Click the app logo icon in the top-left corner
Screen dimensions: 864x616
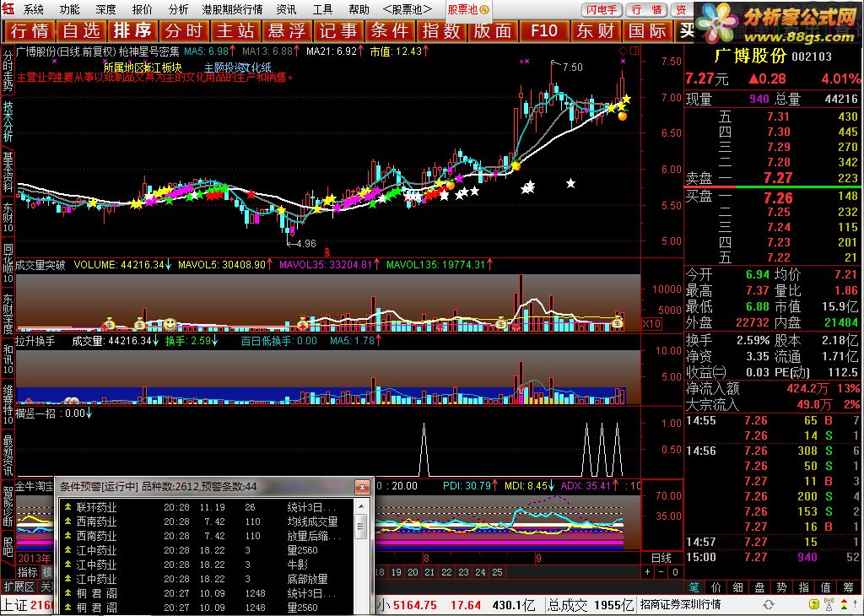pyautogui.click(x=8, y=9)
